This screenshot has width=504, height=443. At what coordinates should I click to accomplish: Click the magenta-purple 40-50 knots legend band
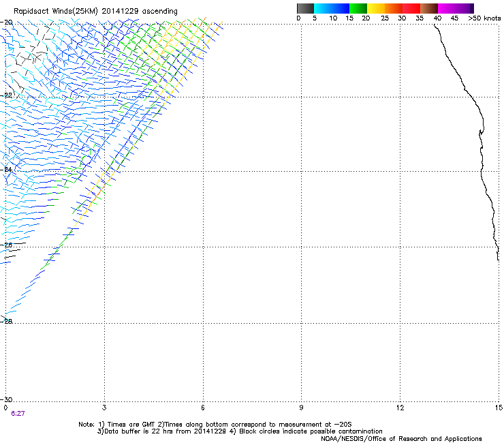click(456, 8)
